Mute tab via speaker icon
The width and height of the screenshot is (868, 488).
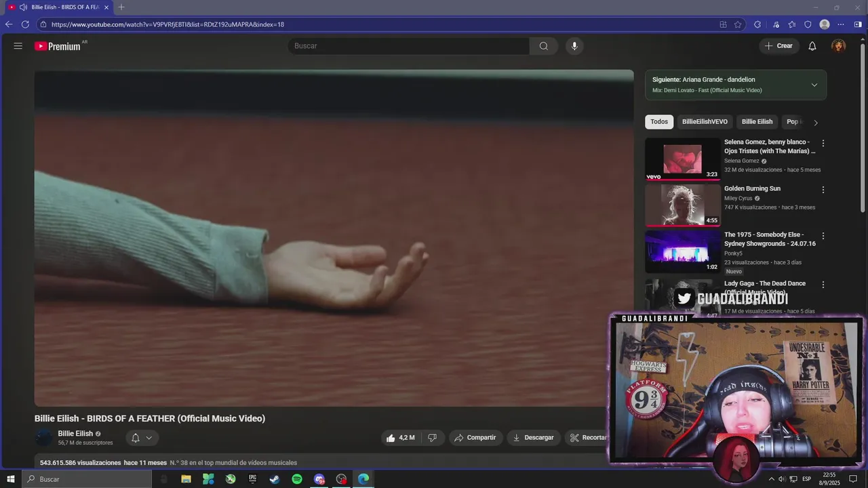[x=23, y=7]
